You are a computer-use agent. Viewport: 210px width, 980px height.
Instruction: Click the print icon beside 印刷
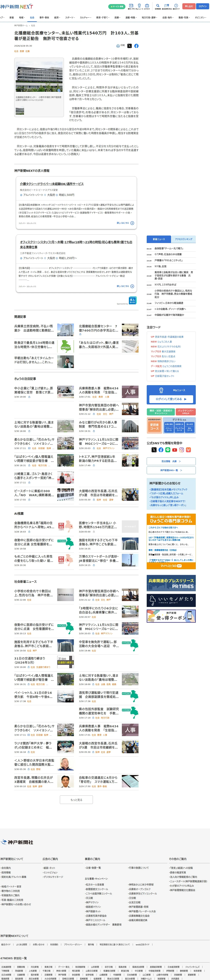[118, 46]
